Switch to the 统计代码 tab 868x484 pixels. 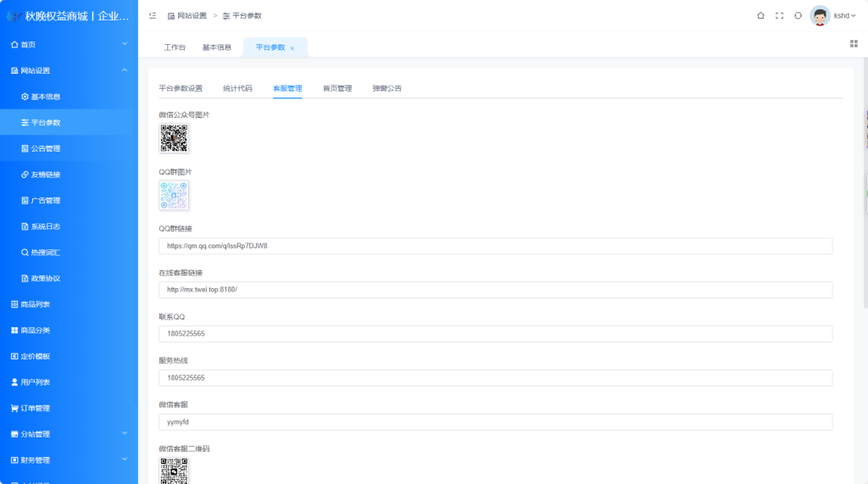(237, 88)
